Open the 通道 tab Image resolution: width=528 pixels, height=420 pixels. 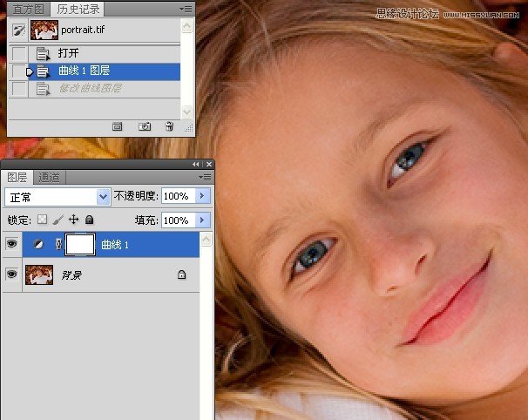click(x=49, y=177)
